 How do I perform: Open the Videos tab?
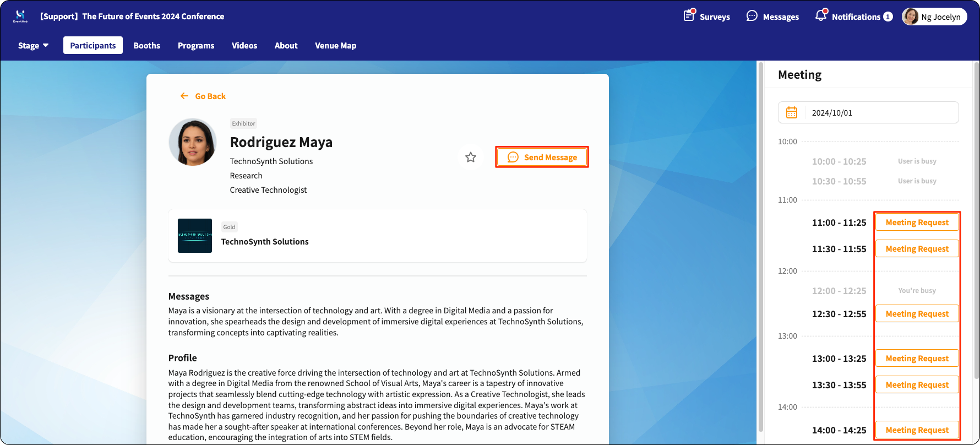coord(244,45)
